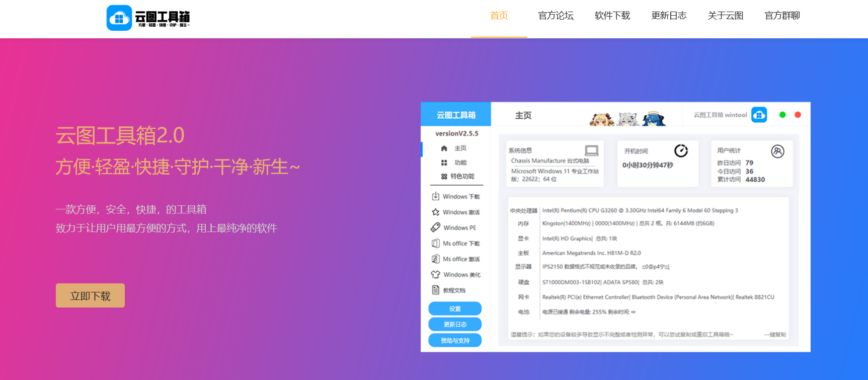868x380 pixels.
Task: Click the Ms office 激活 icon
Action: pyautogui.click(x=435, y=259)
